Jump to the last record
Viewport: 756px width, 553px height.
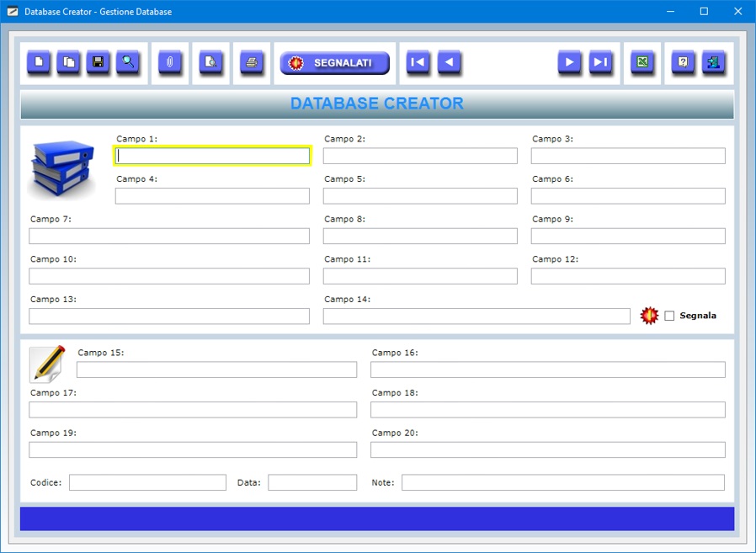point(600,62)
